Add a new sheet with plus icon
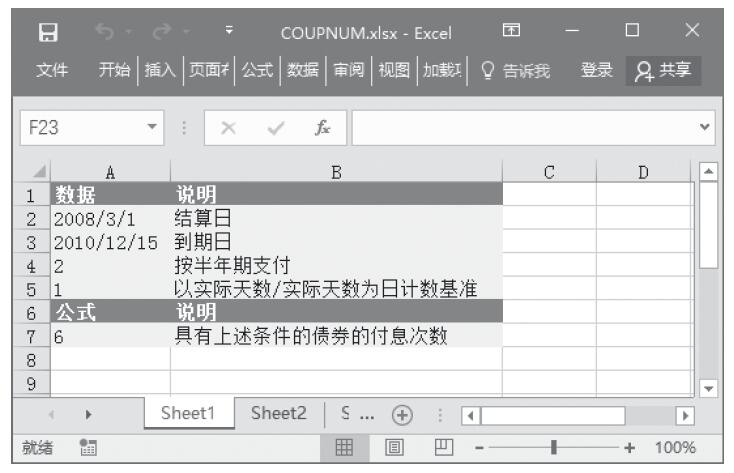Screen dimensions: 734x473 pyautogui.click(x=402, y=415)
